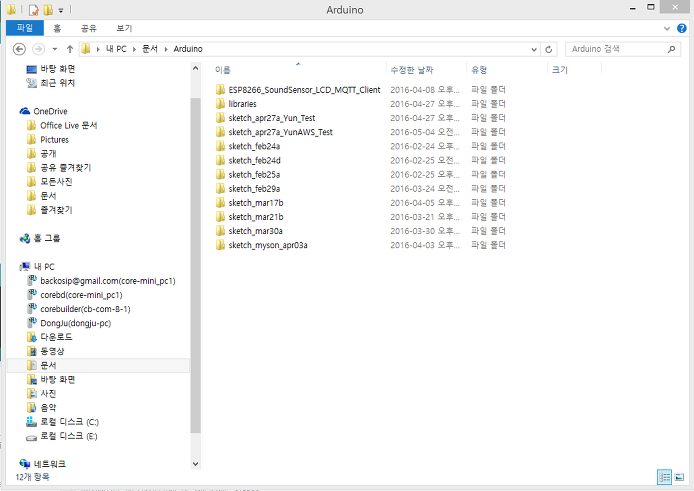
Task: Select 홈 그룹 in navigation pane
Action: pos(46,238)
